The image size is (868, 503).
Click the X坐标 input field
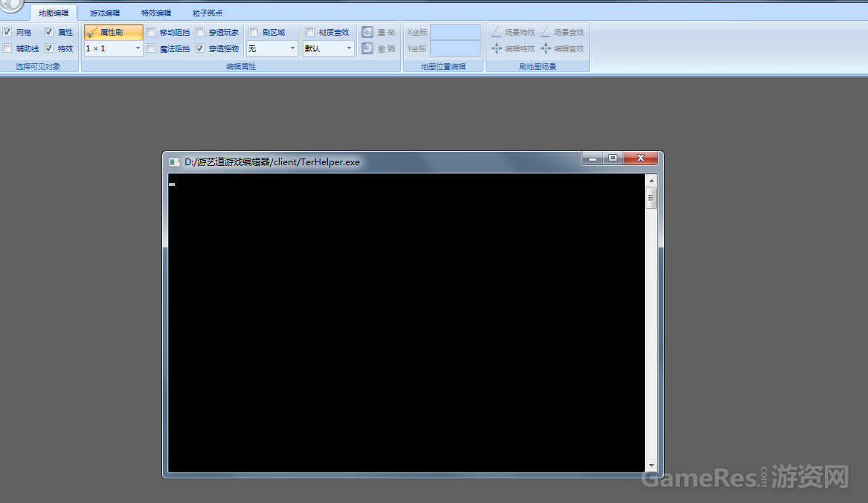(455, 32)
